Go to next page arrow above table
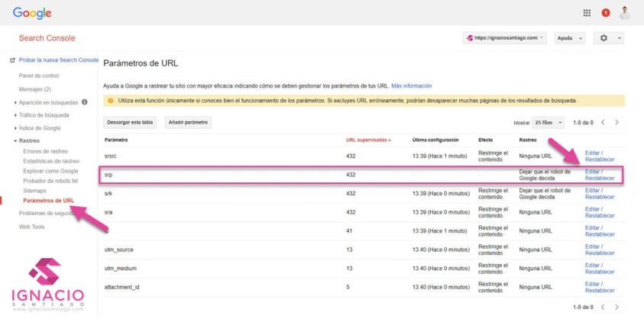Image resolution: width=644 pixels, height=322 pixels. coord(616,122)
